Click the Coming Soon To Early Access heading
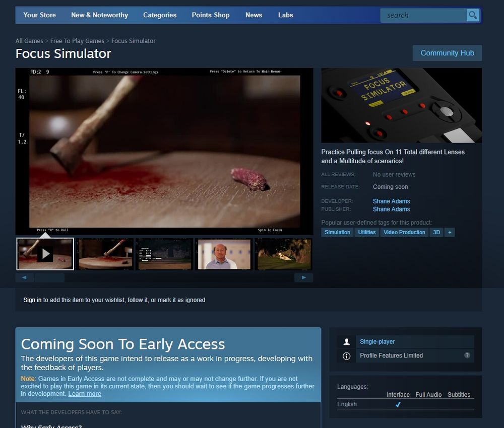 coord(123,344)
